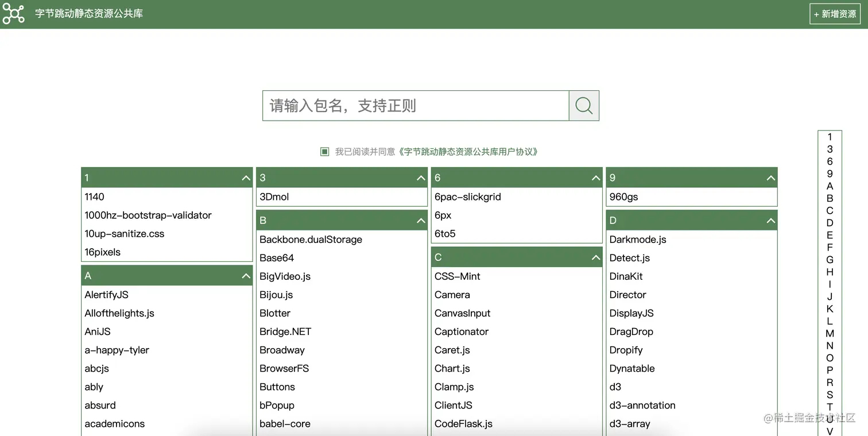Open the AniJS package
The height and width of the screenshot is (436, 868).
98,331
